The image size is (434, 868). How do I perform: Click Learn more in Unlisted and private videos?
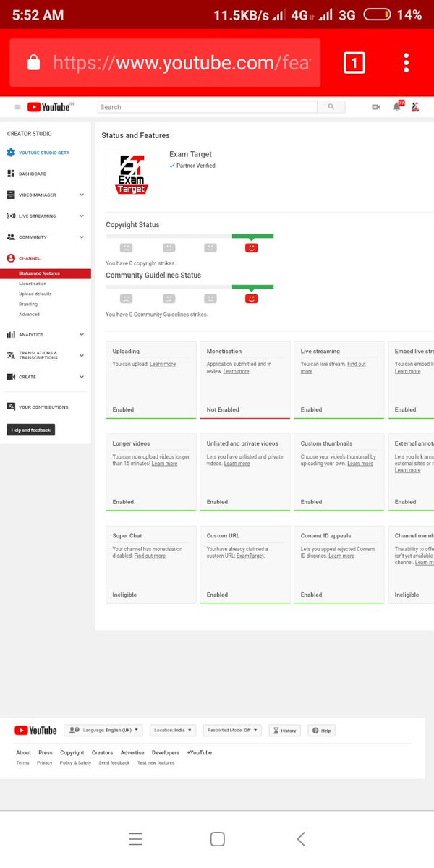point(237,463)
